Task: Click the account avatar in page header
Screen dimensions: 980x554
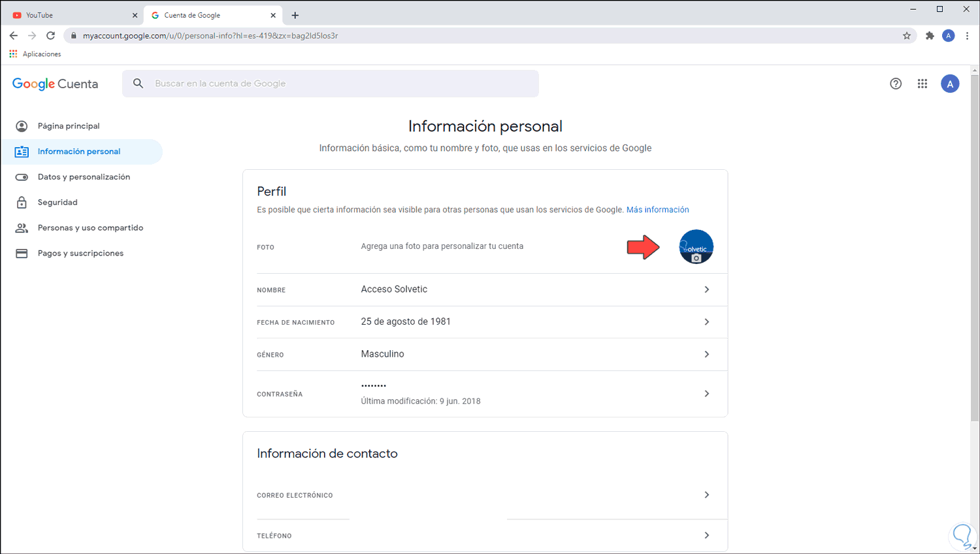Action: [950, 84]
